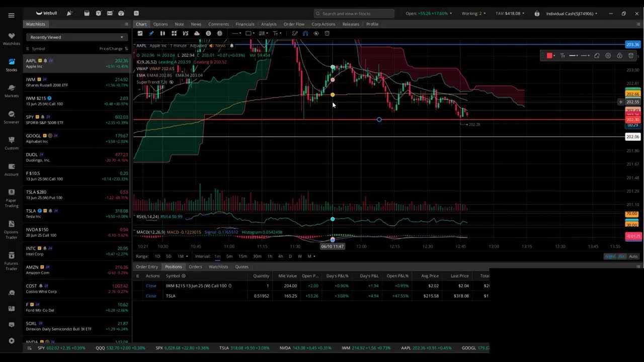
Task: Open Paper Trading from the sidebar
Action: (x=12, y=198)
